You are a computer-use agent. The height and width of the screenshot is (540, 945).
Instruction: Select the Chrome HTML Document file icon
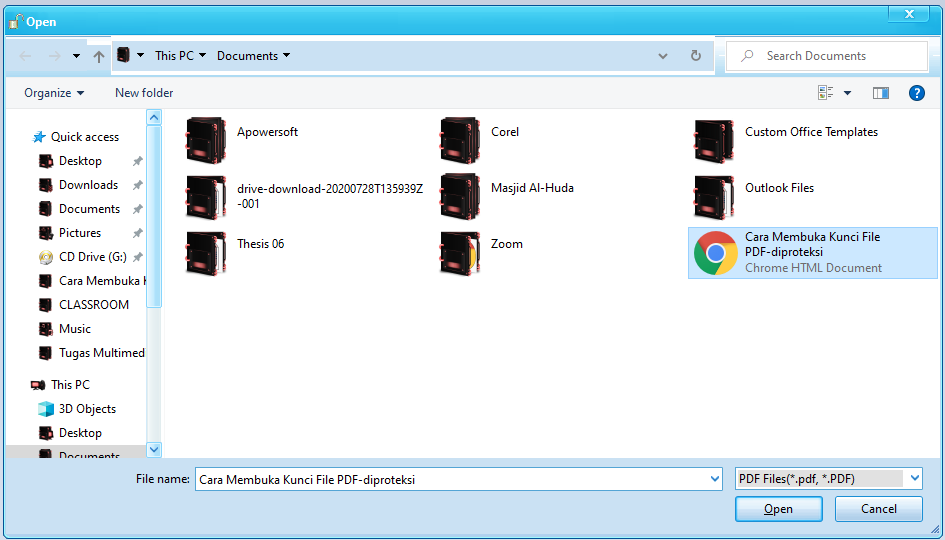[716, 253]
